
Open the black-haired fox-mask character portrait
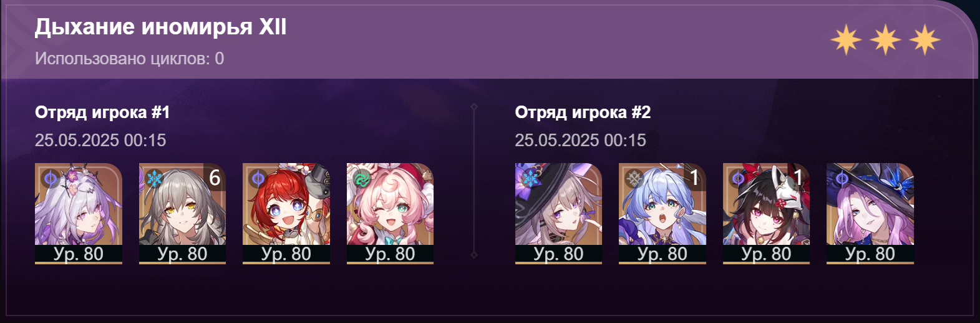(x=766, y=214)
